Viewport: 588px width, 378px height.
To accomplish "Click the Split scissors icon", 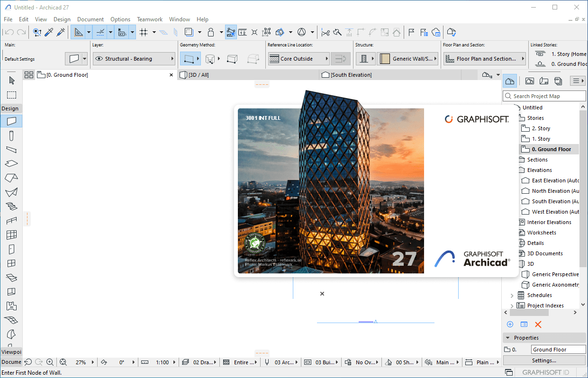I will tap(326, 32).
